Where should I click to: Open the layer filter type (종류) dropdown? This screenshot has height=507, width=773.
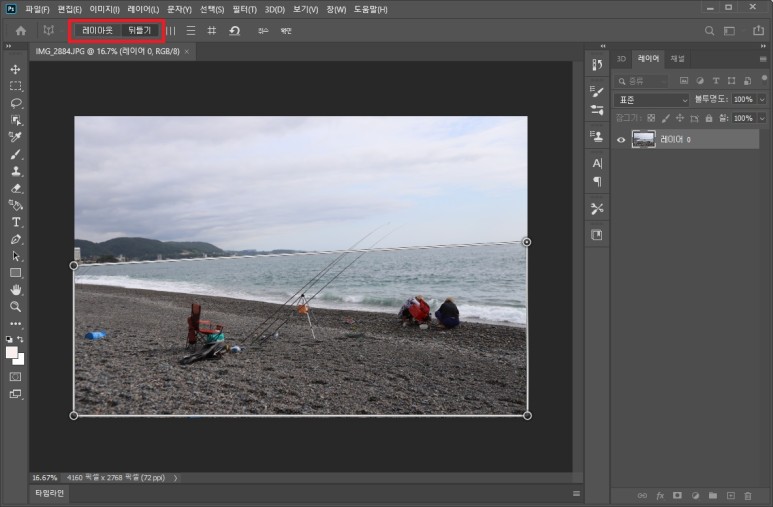coord(643,81)
